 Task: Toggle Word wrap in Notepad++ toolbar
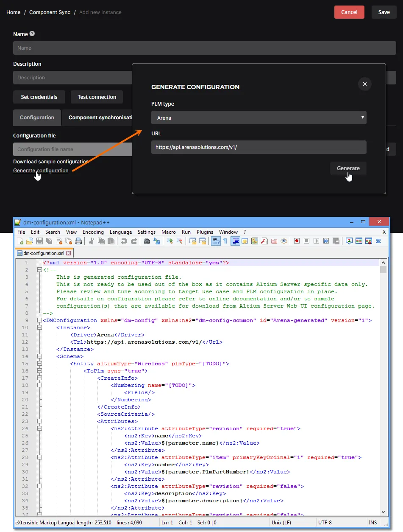coord(216,241)
